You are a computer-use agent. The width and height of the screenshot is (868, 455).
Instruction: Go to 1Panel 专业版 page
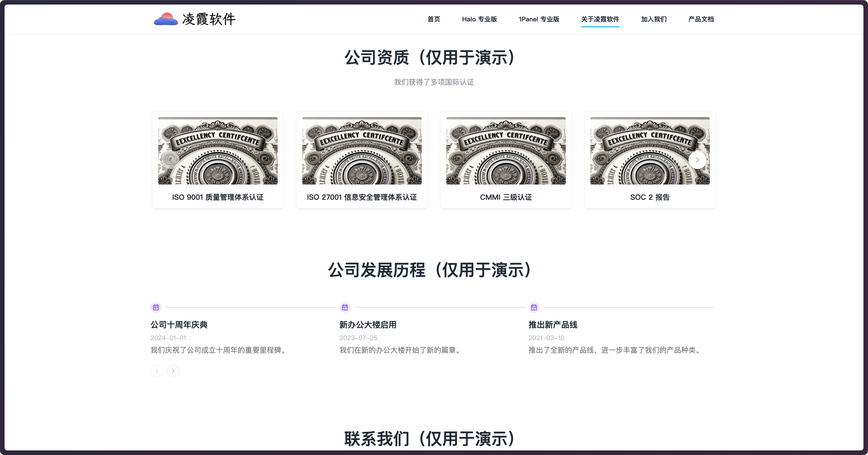pyautogui.click(x=539, y=19)
